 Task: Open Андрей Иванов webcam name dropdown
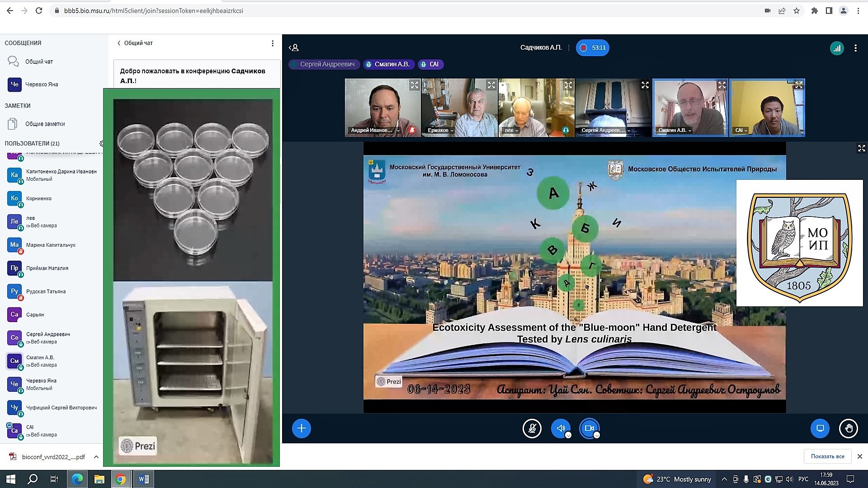point(375,130)
